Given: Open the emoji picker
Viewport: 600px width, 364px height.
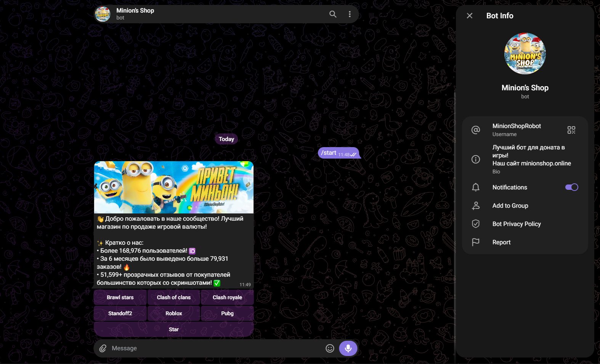Looking at the screenshot, I should [330, 348].
